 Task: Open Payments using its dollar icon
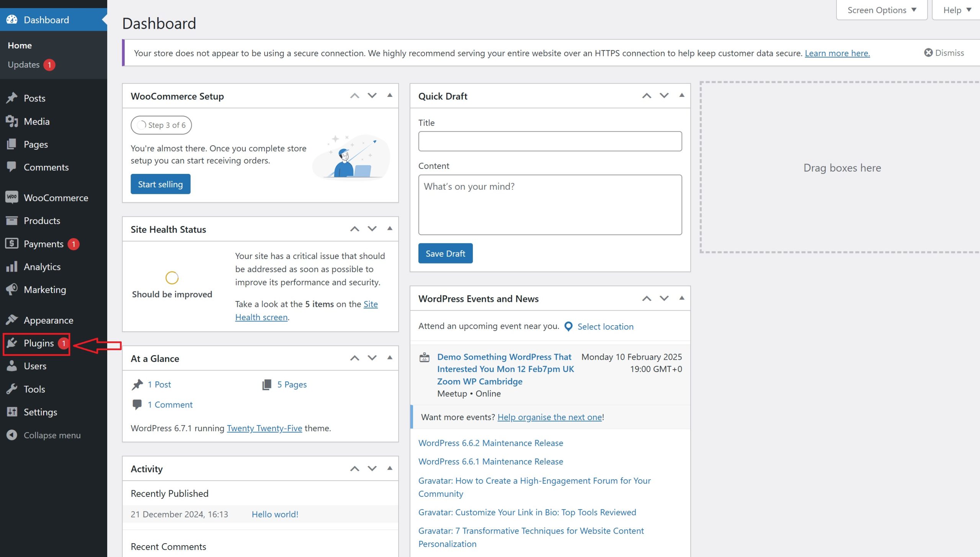coord(12,244)
